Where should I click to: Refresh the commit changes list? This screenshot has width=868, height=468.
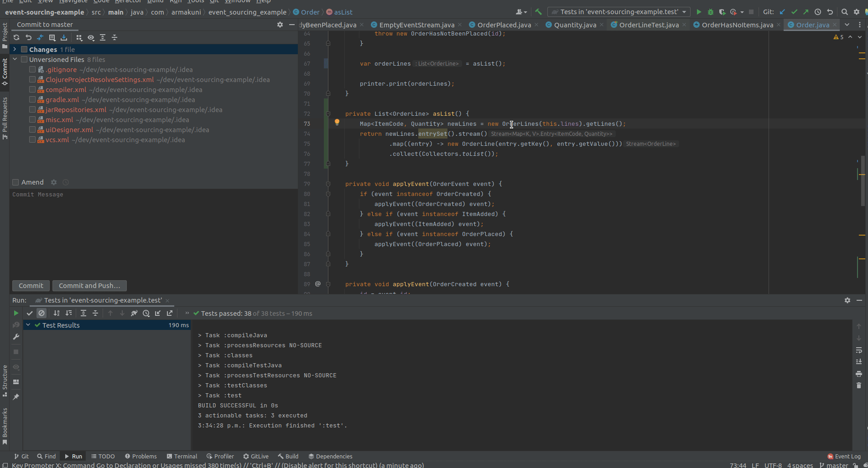pos(16,37)
